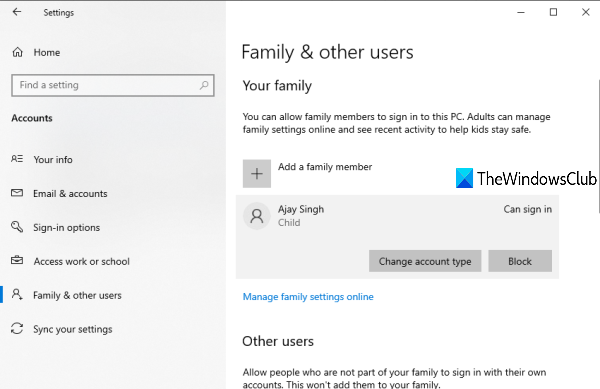The height and width of the screenshot is (389, 600).
Task: Go back with the arrow icon
Action: (17, 12)
